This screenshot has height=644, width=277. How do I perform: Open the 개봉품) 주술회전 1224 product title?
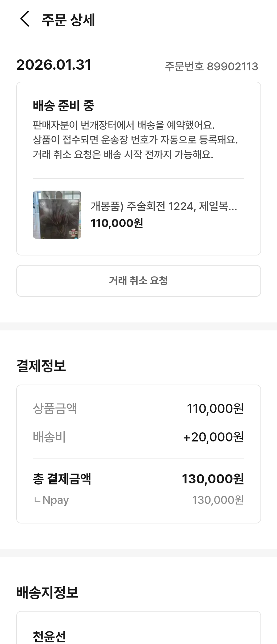(x=164, y=207)
